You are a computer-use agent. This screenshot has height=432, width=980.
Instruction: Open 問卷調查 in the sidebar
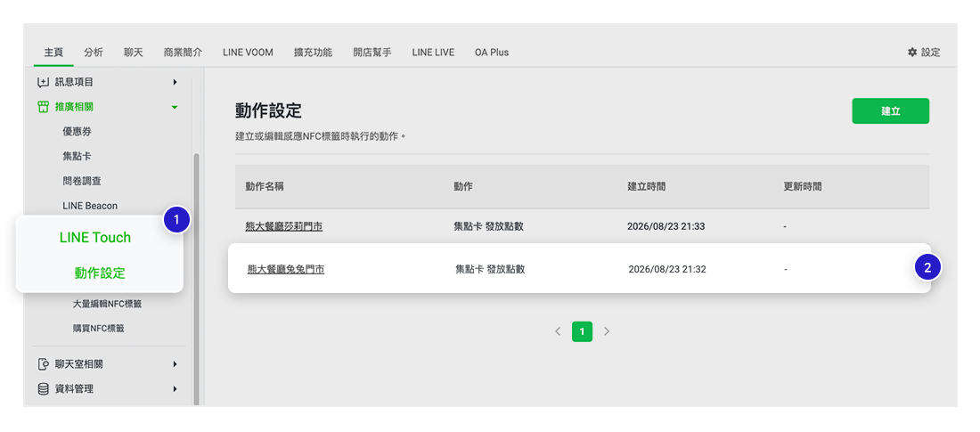click(x=82, y=181)
